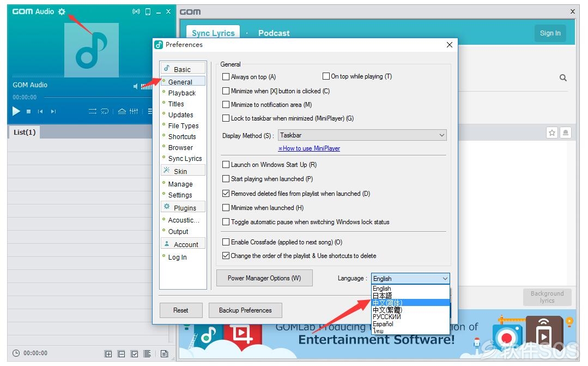Switch to the Podcast tab

pos(274,33)
